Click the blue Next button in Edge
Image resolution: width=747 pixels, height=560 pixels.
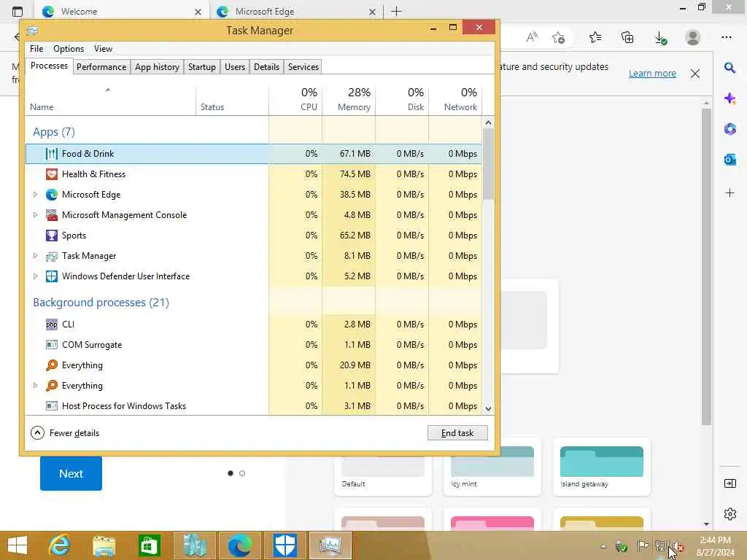click(71, 473)
